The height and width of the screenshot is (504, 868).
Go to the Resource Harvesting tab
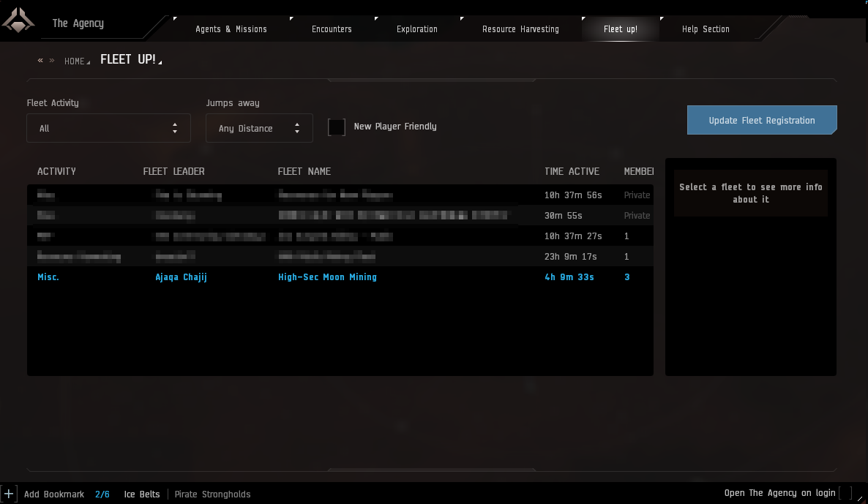point(520,29)
